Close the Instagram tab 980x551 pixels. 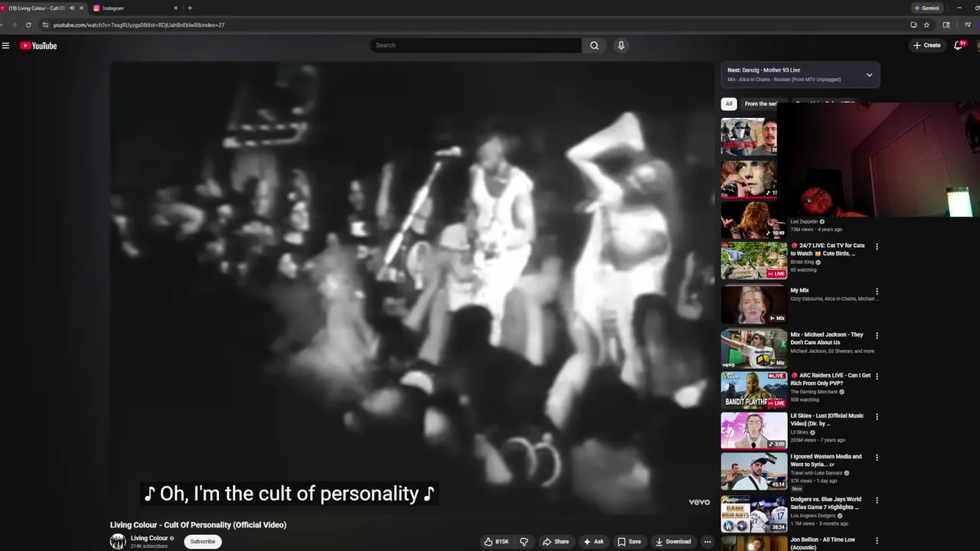(175, 8)
